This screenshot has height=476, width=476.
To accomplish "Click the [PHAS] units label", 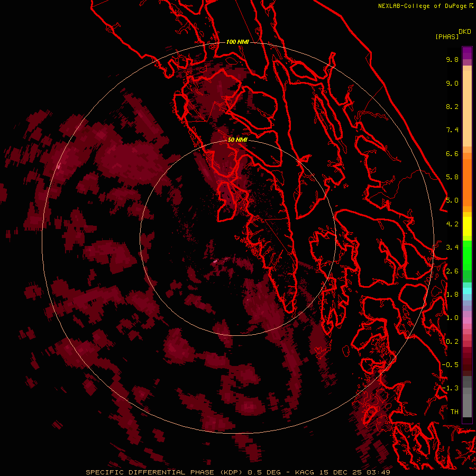I will click(447, 37).
